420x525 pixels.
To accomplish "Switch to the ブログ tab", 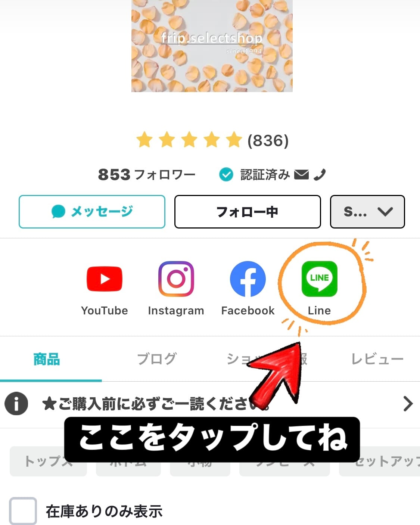I will (156, 359).
